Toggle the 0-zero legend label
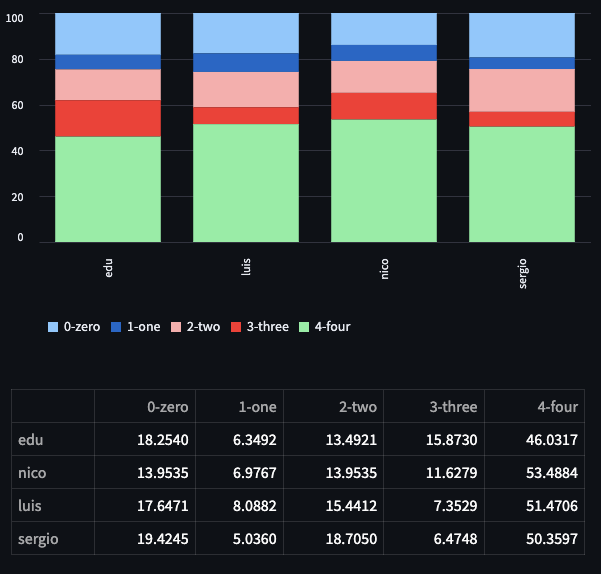 [82, 327]
